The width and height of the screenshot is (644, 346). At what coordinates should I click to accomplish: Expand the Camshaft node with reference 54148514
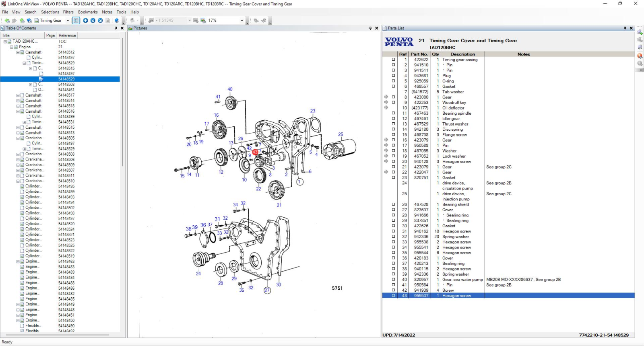18,101
